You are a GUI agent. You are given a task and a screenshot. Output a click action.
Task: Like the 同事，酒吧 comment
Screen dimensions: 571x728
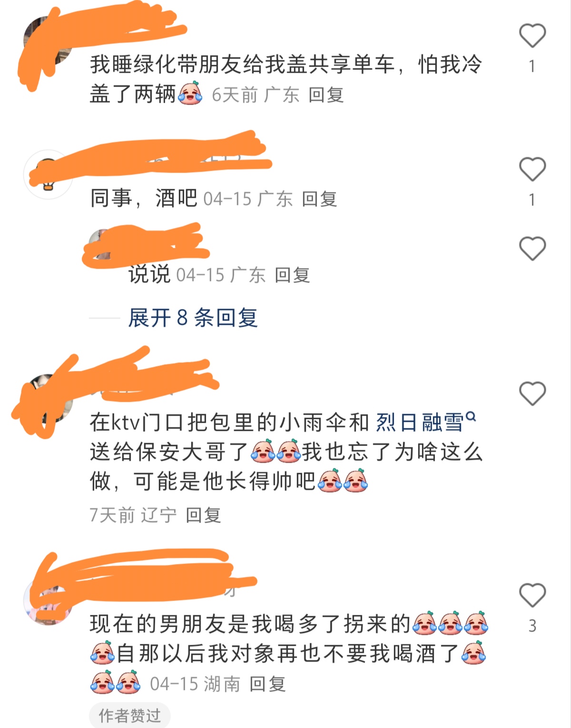(x=532, y=169)
